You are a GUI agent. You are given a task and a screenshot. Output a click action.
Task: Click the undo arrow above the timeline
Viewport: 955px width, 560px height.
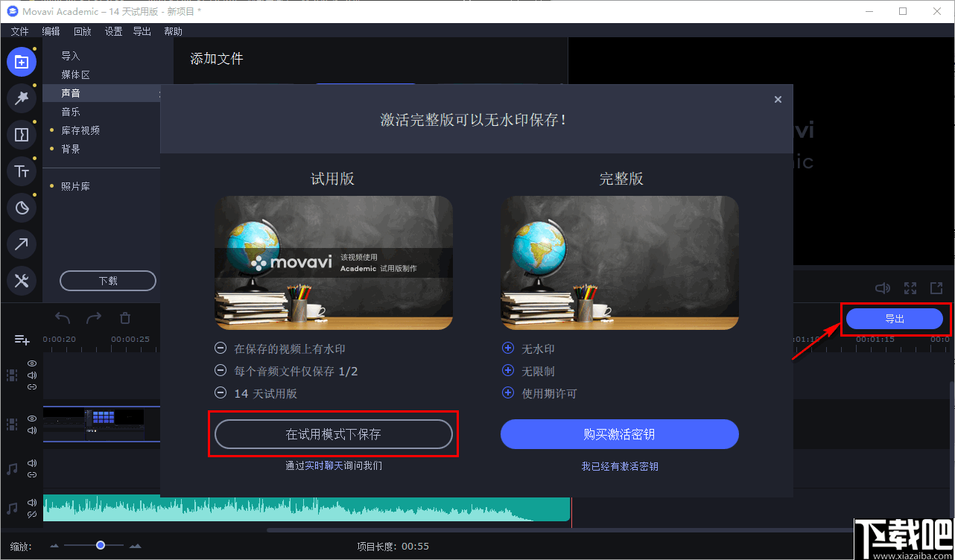pyautogui.click(x=62, y=317)
